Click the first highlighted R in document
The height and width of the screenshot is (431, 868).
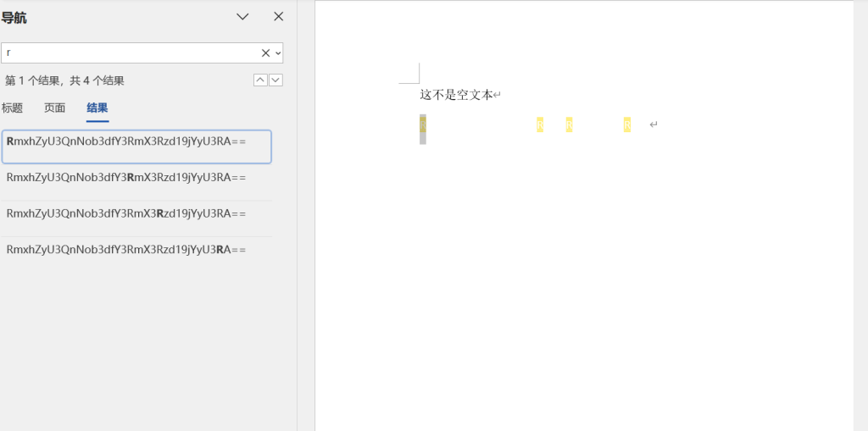coord(423,125)
